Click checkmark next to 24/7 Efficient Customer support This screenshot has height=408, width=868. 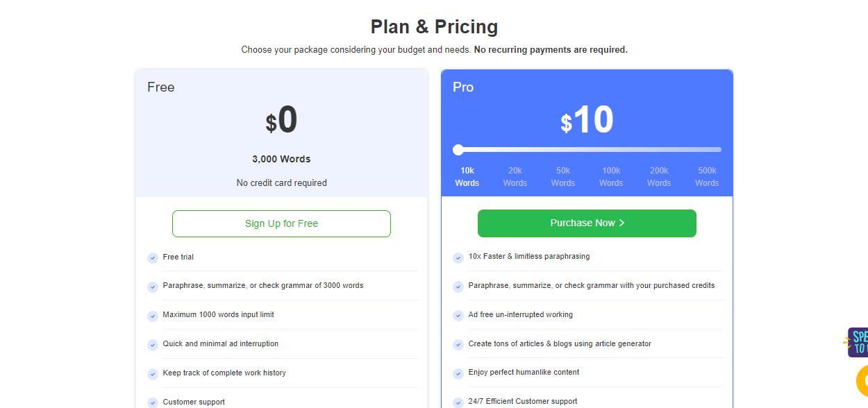[458, 402]
